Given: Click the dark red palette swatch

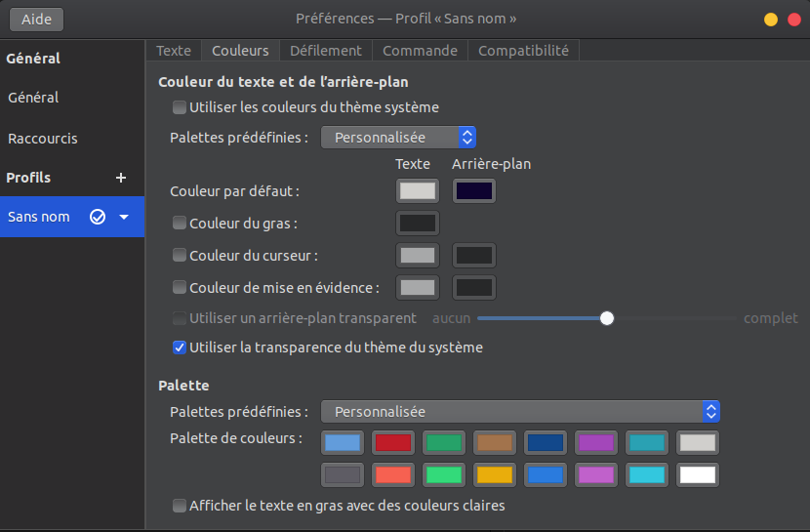Looking at the screenshot, I should coord(393,442).
